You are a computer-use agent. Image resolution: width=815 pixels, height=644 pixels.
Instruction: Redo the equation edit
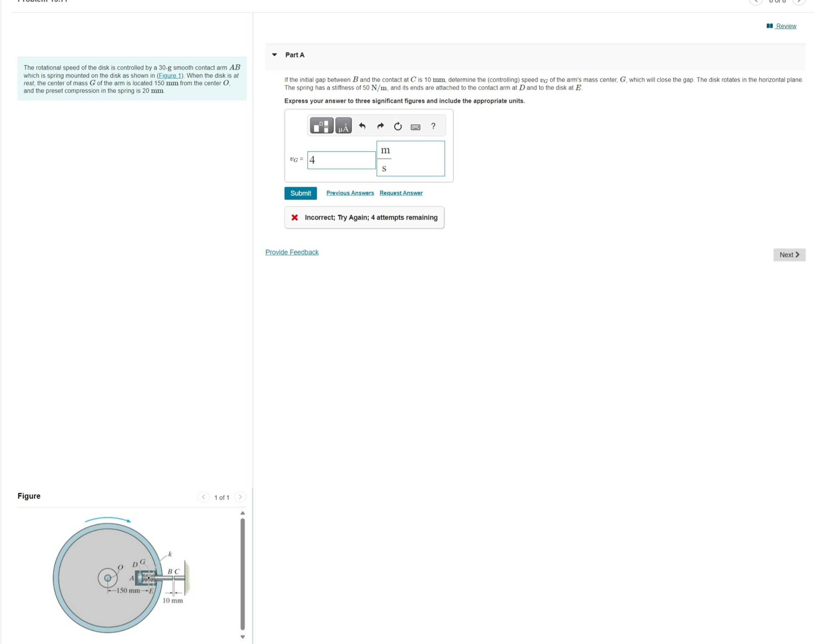tap(380, 126)
